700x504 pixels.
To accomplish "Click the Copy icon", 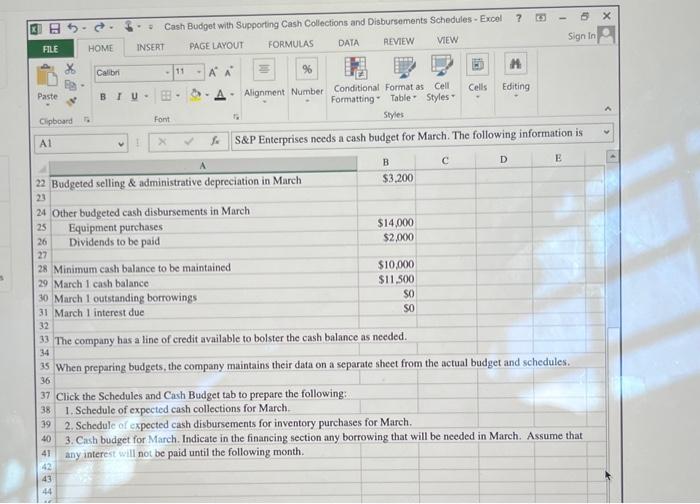I will click(70, 84).
